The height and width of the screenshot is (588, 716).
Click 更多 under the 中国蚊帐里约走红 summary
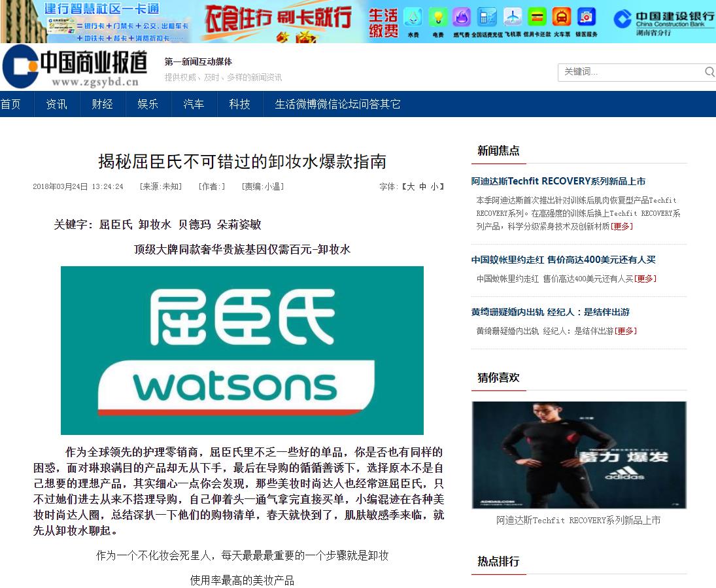[x=645, y=279]
